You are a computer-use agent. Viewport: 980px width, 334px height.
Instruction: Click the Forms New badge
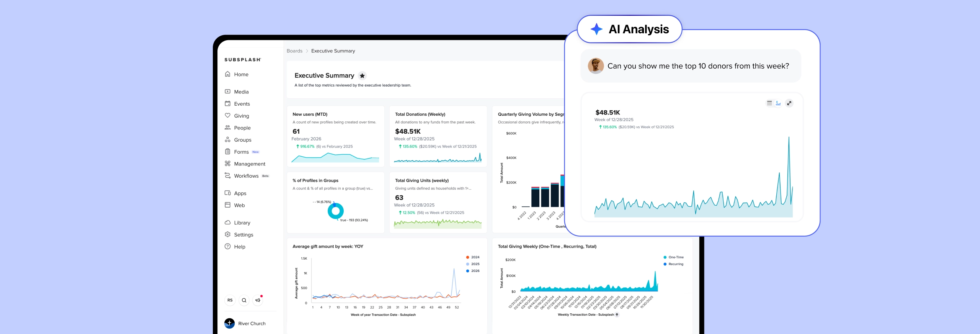click(x=256, y=152)
